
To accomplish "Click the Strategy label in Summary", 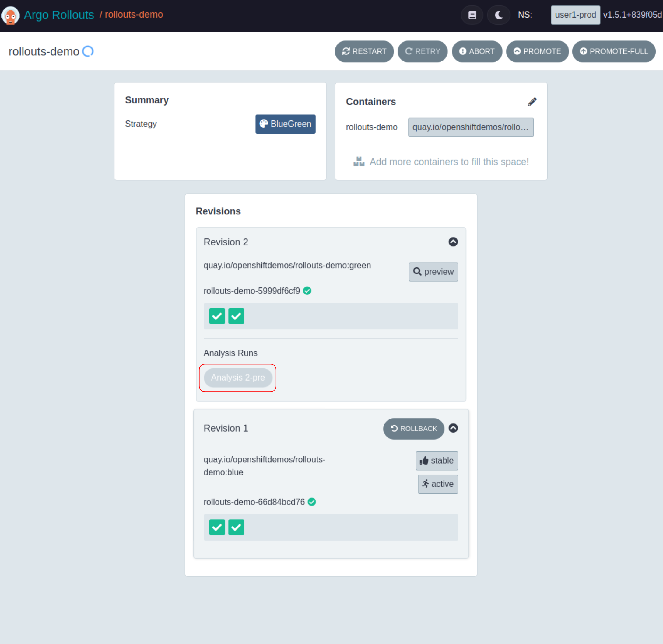I will point(141,124).
